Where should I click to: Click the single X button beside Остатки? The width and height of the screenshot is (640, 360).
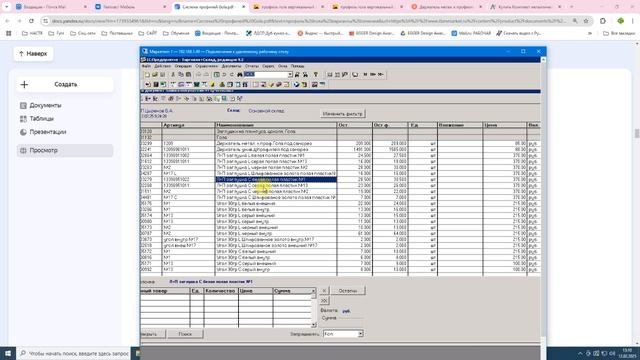(324, 291)
